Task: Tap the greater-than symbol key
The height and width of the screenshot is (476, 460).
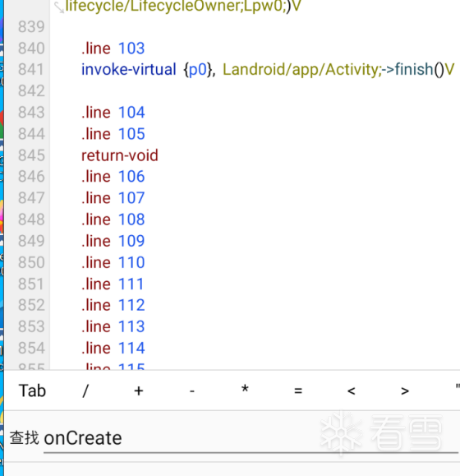Action: click(404, 391)
